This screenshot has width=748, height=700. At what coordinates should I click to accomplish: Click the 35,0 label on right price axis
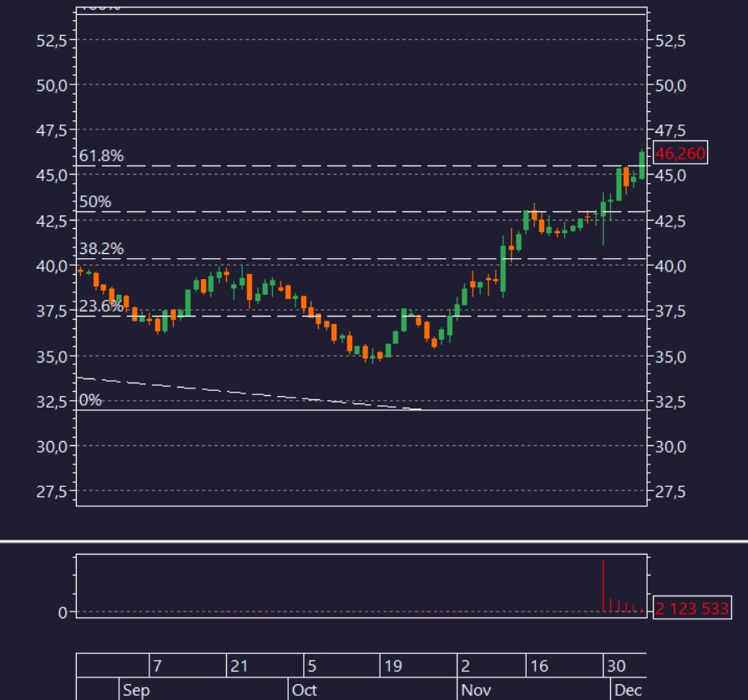pyautogui.click(x=670, y=357)
